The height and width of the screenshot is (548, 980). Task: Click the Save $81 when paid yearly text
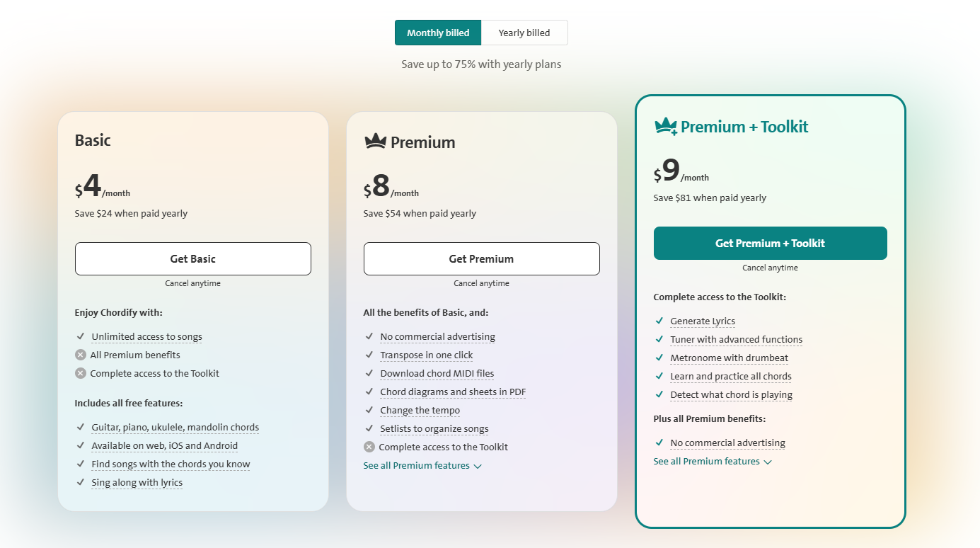(710, 198)
